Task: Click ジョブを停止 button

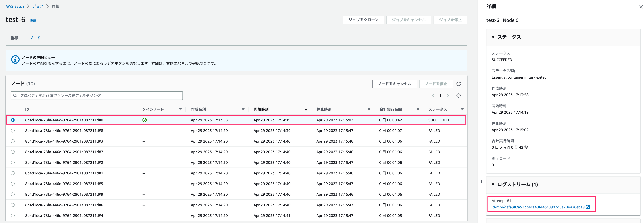Action: click(x=450, y=20)
